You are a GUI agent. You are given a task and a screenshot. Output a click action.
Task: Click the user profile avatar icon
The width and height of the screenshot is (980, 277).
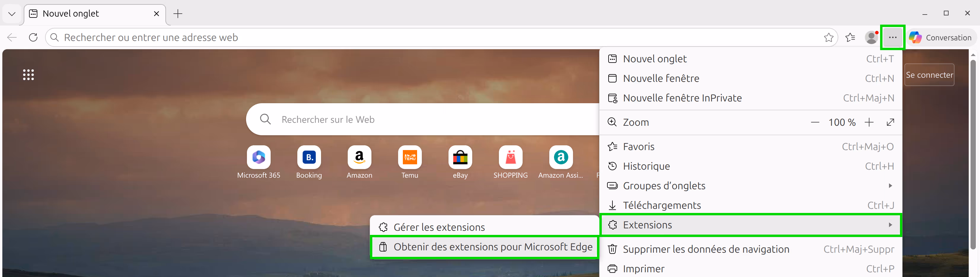pyautogui.click(x=871, y=37)
